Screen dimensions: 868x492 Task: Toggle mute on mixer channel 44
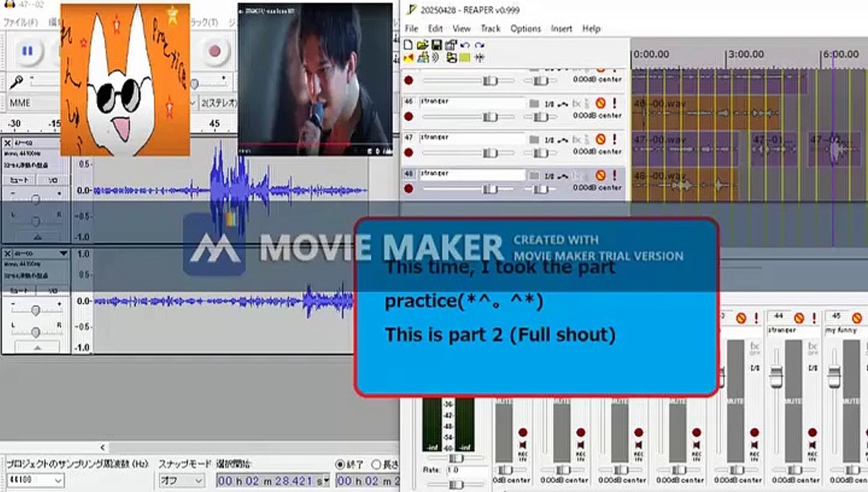point(799,318)
